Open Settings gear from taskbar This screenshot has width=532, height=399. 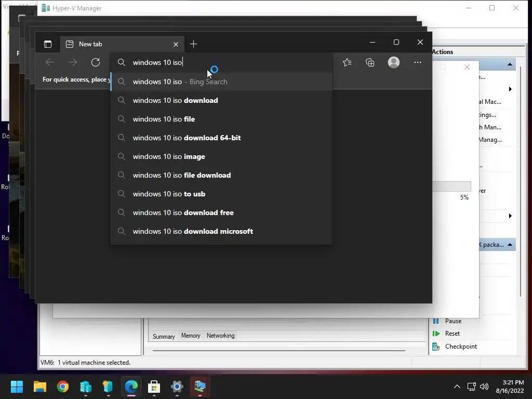click(x=177, y=387)
